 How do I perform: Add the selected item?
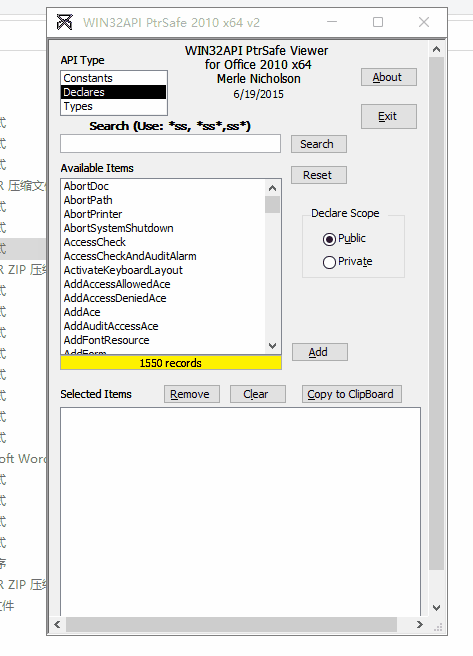tap(320, 352)
